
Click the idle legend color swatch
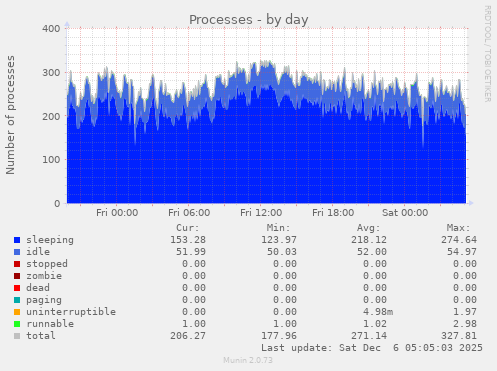click(17, 252)
